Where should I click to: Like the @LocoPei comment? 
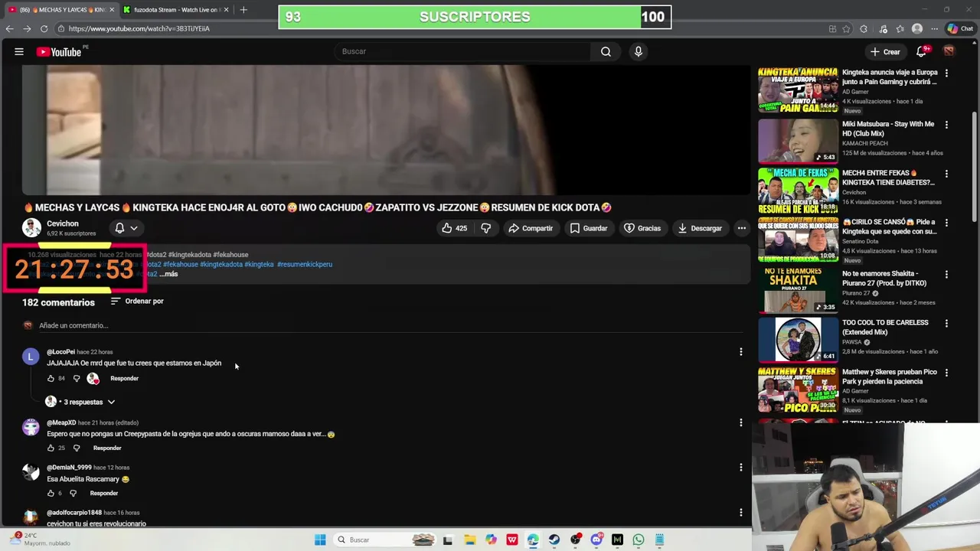pos(51,378)
